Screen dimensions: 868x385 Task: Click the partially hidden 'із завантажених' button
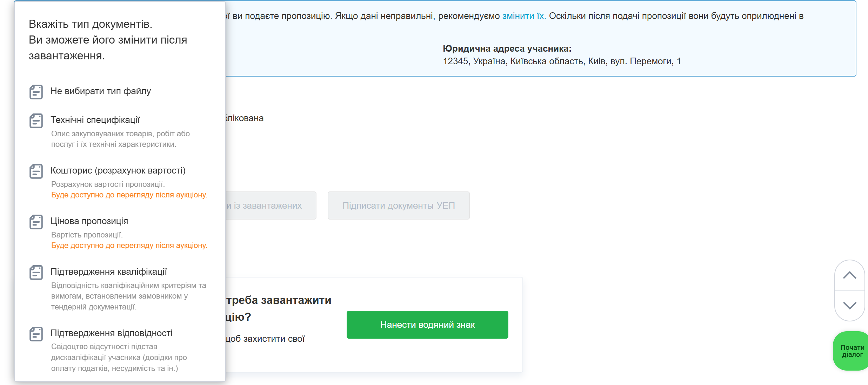click(x=270, y=205)
